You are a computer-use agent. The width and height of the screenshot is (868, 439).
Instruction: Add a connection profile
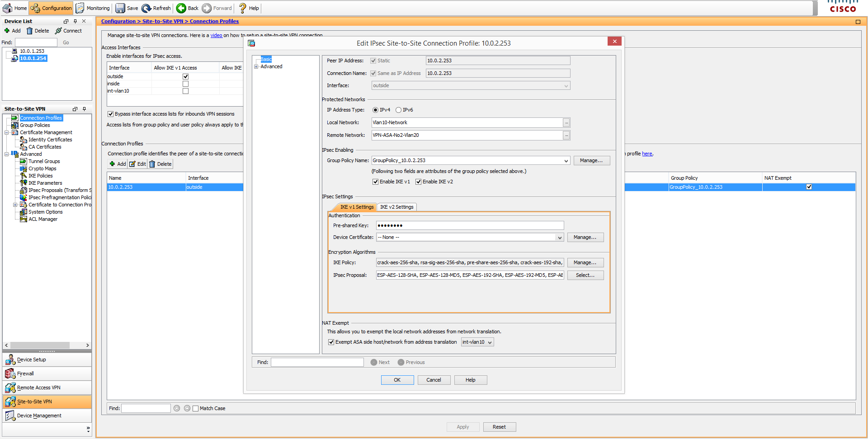118,164
